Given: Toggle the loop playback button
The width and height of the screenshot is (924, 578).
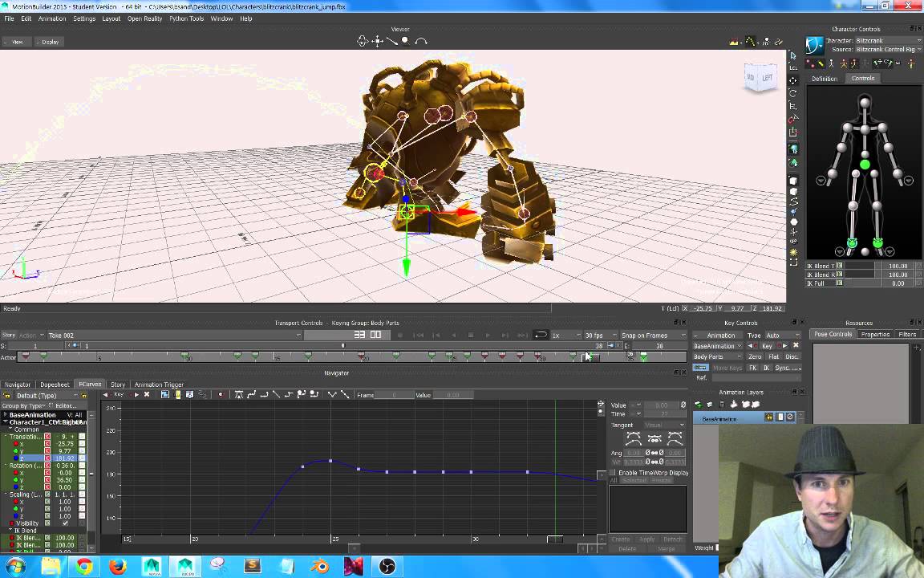Looking at the screenshot, I should pyautogui.click(x=541, y=335).
